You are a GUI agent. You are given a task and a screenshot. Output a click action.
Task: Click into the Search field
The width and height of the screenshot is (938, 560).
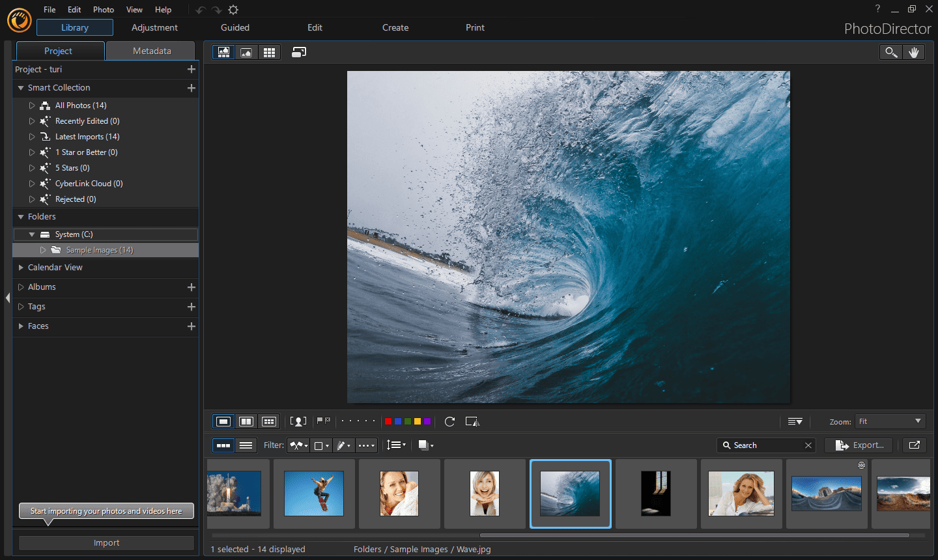click(767, 445)
